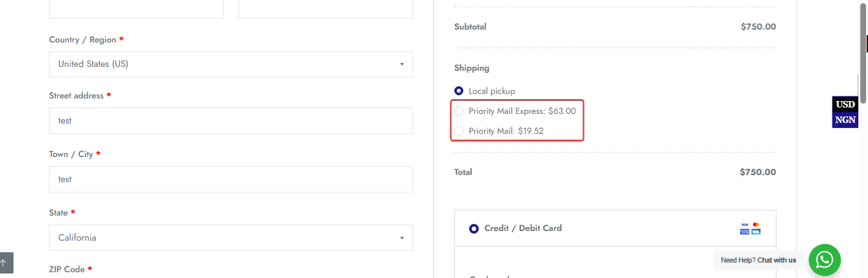868x278 pixels.
Task: Expand the State dropdown showing California
Action: (231, 237)
